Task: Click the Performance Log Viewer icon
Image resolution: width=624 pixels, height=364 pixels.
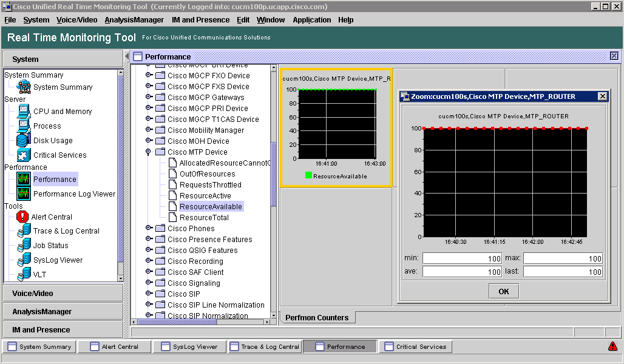Action: (24, 194)
